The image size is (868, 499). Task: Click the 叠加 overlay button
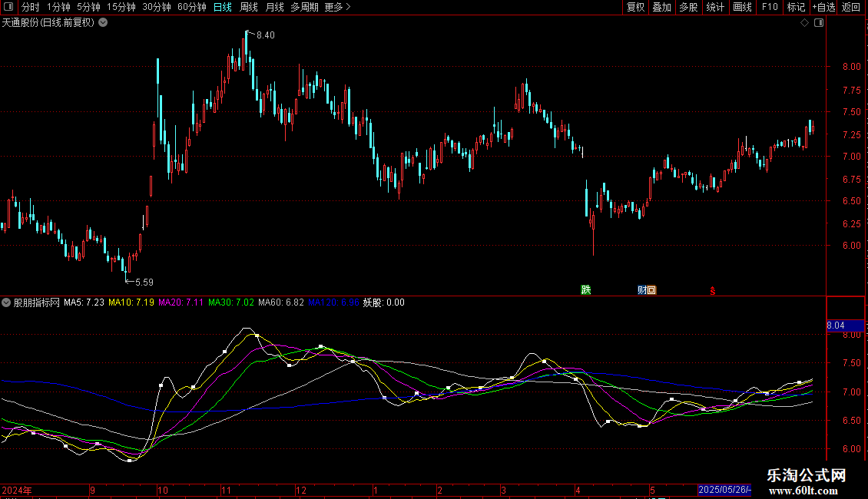[x=662, y=7]
